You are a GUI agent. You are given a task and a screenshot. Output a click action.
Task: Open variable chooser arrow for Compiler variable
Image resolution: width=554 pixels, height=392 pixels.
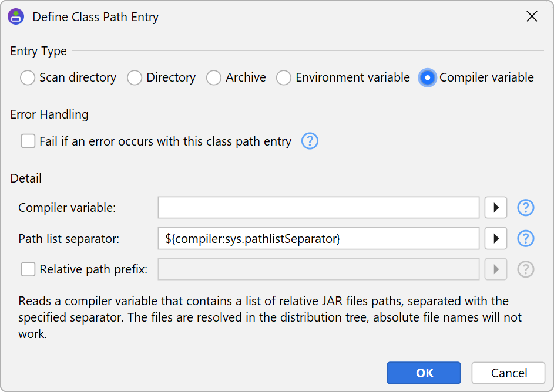pyautogui.click(x=496, y=207)
